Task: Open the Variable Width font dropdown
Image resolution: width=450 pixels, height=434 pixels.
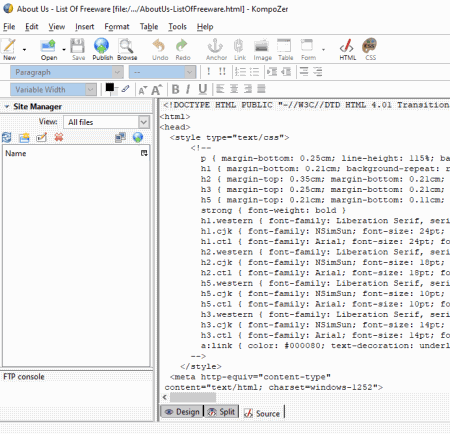Action: click(x=53, y=90)
